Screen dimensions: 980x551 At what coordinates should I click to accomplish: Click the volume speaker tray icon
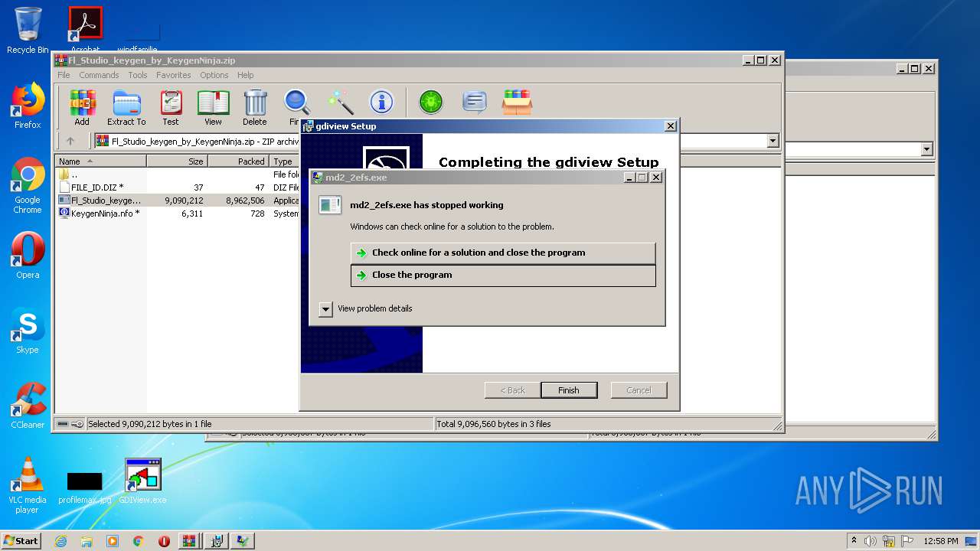871,541
